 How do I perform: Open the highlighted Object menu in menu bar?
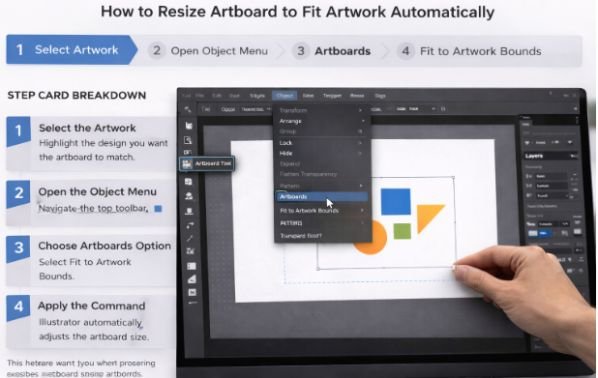(285, 96)
